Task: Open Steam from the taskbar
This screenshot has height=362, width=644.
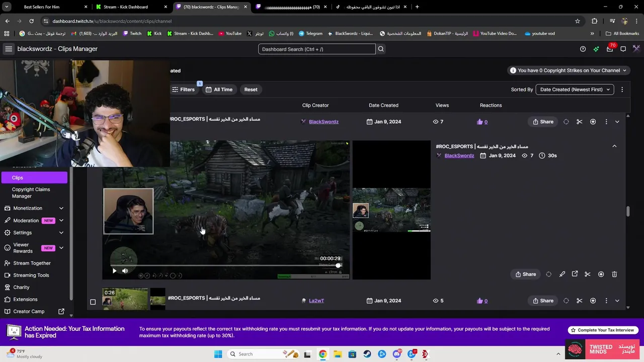Action: 367,354
